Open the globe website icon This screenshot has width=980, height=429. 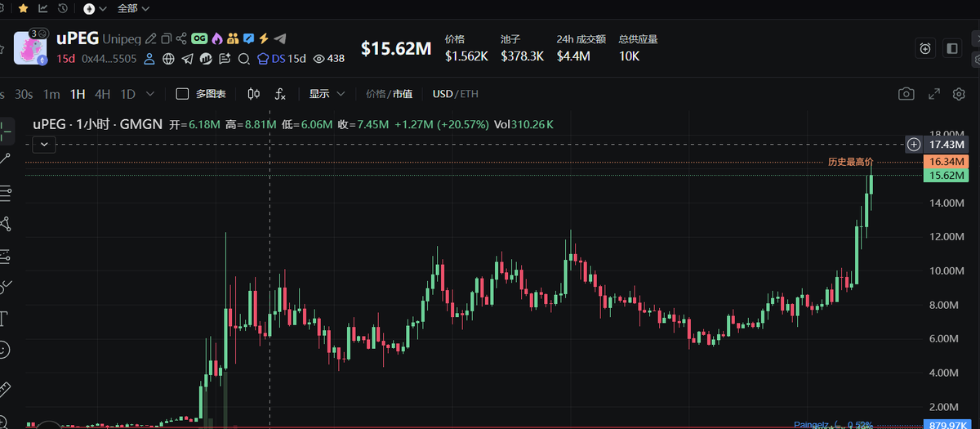169,59
